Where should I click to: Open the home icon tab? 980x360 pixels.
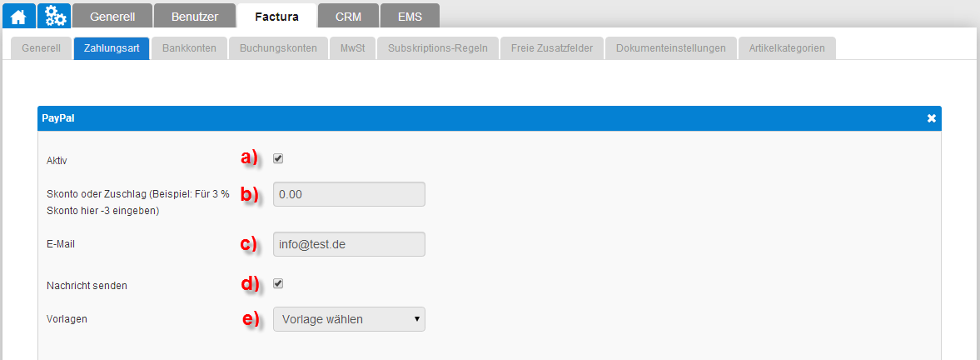(18, 17)
